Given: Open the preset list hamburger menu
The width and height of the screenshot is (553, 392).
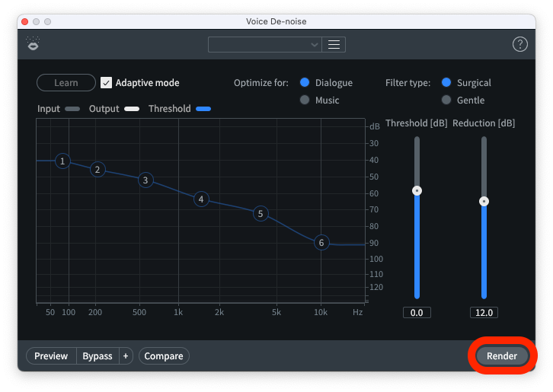Looking at the screenshot, I should (x=334, y=45).
